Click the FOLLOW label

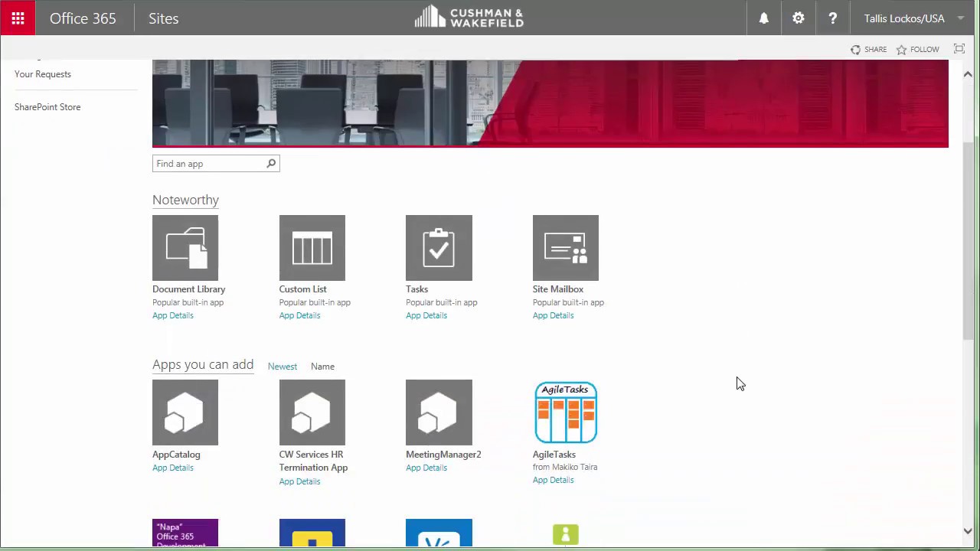coord(925,50)
